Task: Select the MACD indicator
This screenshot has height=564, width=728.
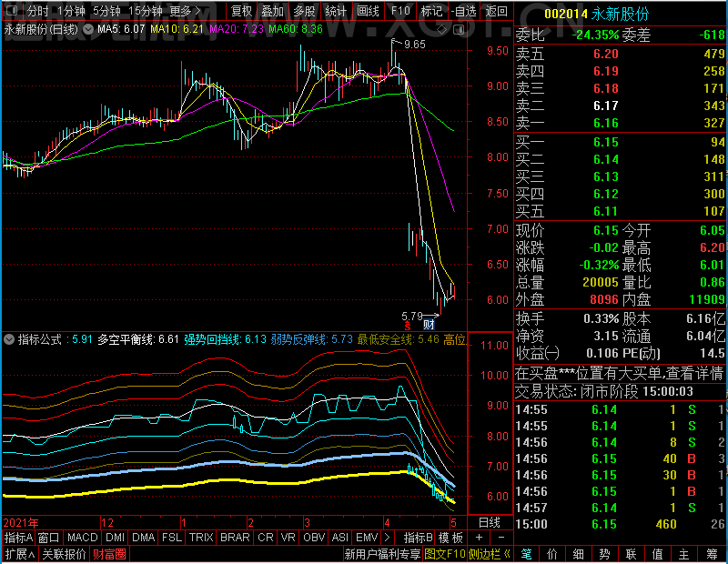Action: 82,538
